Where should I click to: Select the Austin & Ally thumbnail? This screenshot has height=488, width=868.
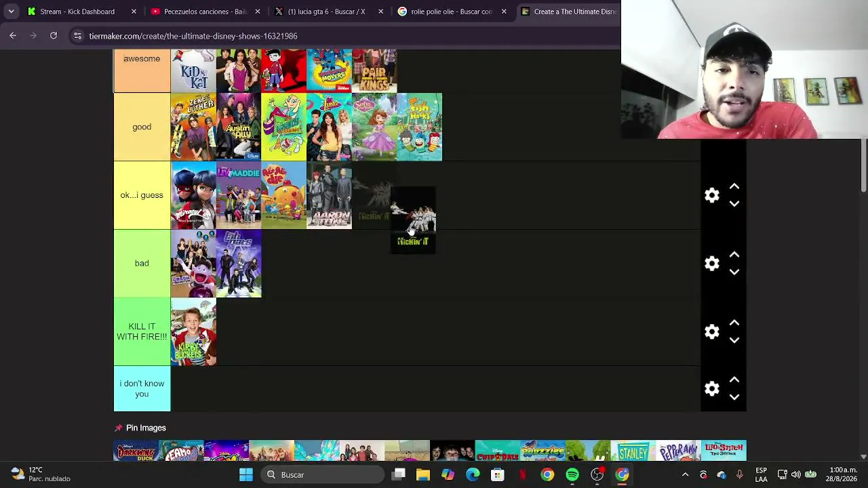239,127
